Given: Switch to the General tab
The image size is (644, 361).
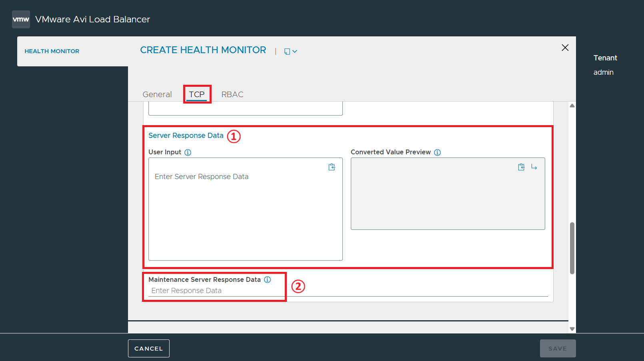Looking at the screenshot, I should [157, 94].
